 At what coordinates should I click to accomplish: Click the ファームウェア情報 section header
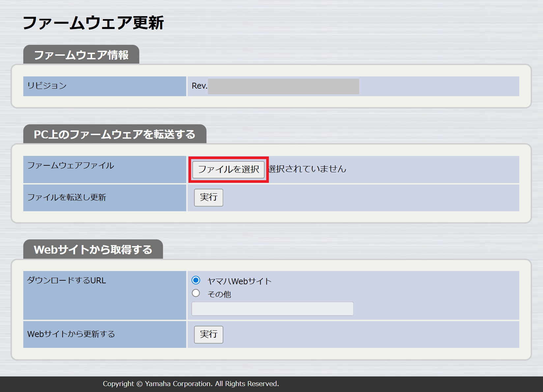81,55
